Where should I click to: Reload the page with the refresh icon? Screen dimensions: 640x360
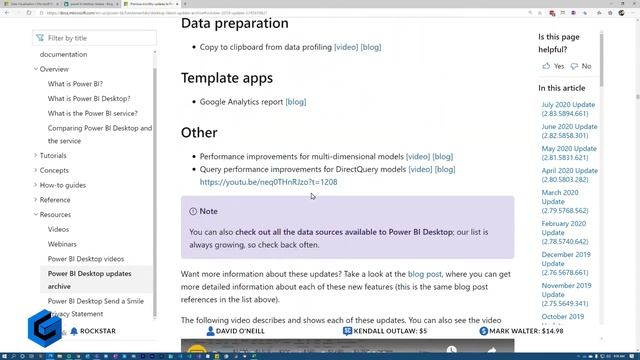pos(29,13)
